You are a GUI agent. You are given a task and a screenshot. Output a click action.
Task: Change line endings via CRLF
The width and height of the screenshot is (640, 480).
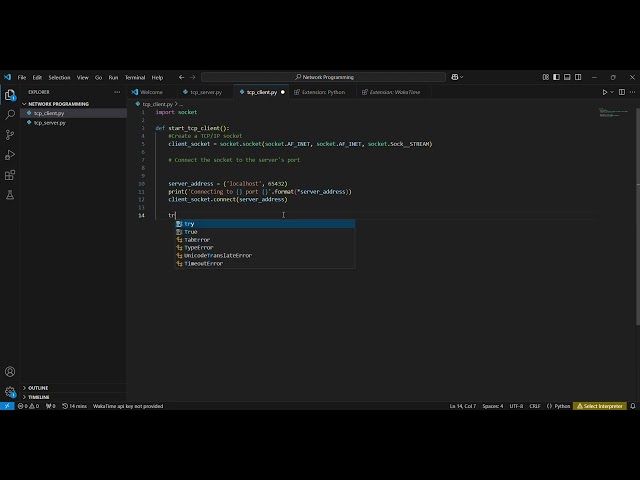click(x=535, y=406)
